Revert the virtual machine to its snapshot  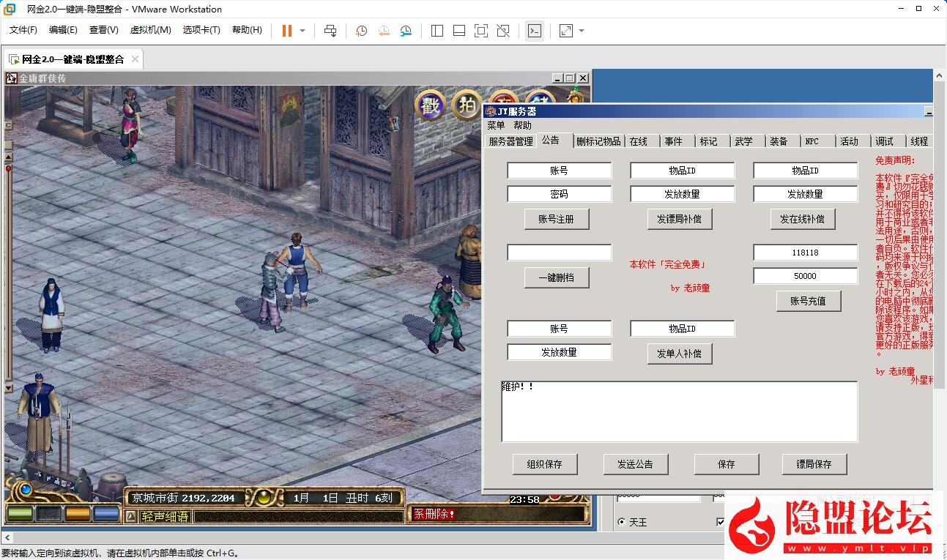384,31
